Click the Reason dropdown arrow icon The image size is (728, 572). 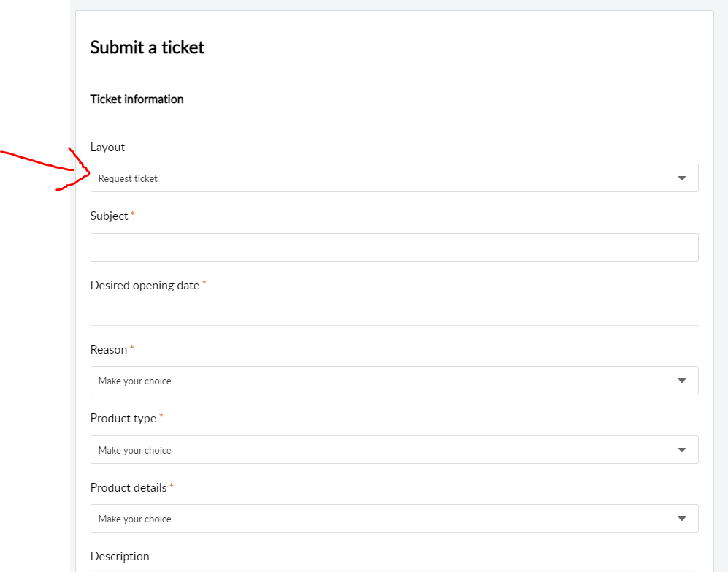coord(681,381)
